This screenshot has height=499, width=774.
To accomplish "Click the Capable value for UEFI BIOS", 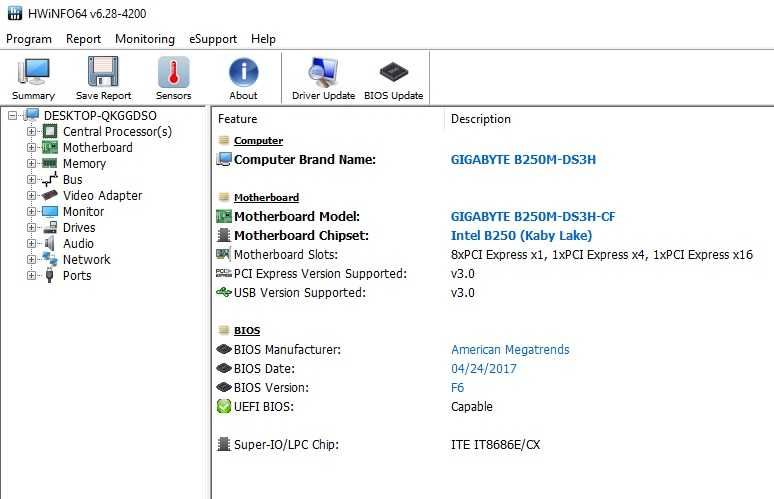I will point(471,407).
